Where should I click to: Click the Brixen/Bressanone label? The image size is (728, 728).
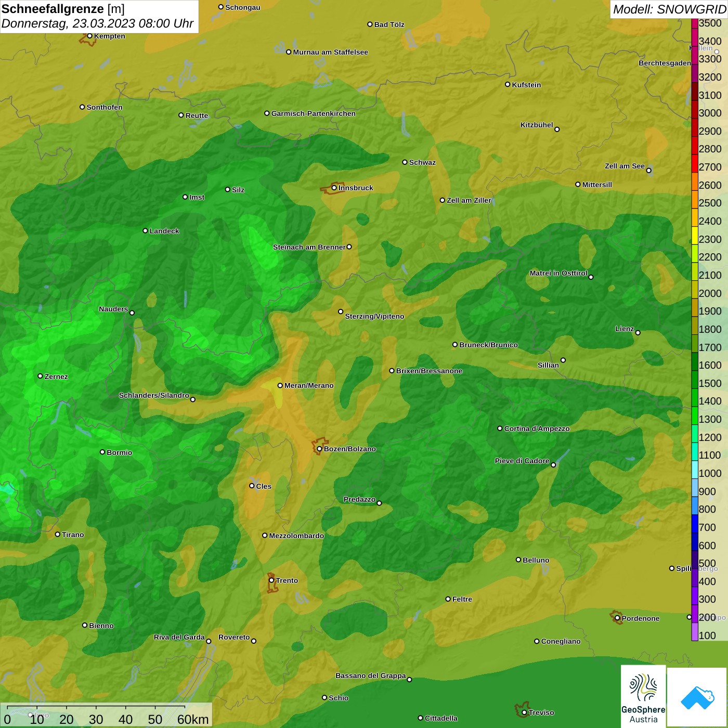(429, 371)
